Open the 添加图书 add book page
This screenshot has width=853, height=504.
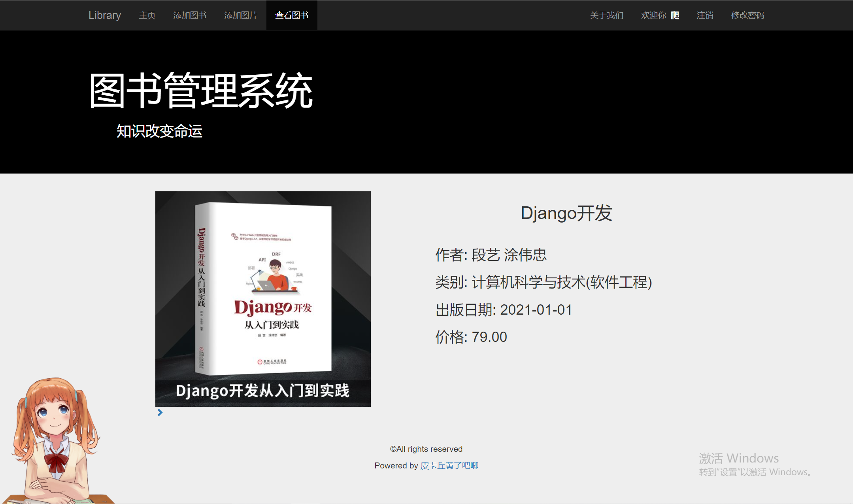tap(190, 15)
